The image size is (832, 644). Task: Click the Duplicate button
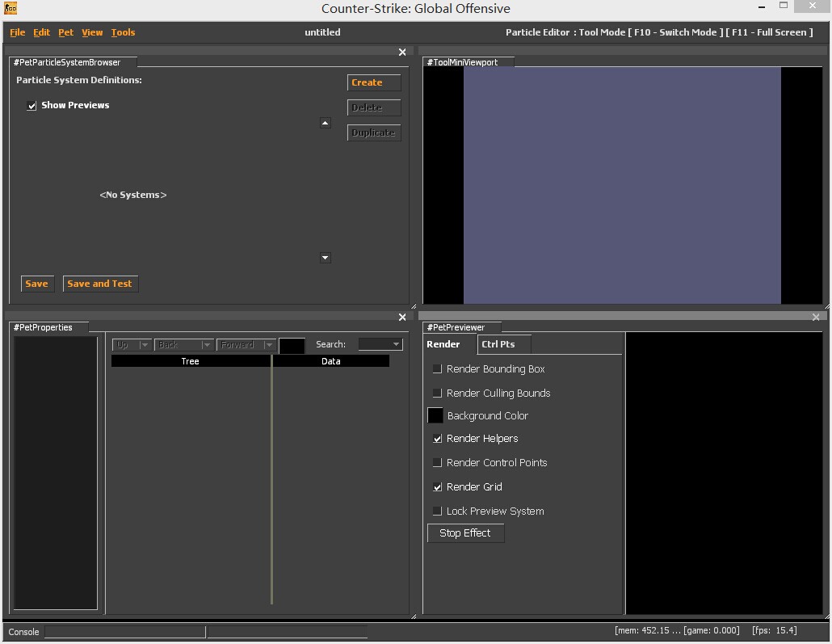click(374, 133)
